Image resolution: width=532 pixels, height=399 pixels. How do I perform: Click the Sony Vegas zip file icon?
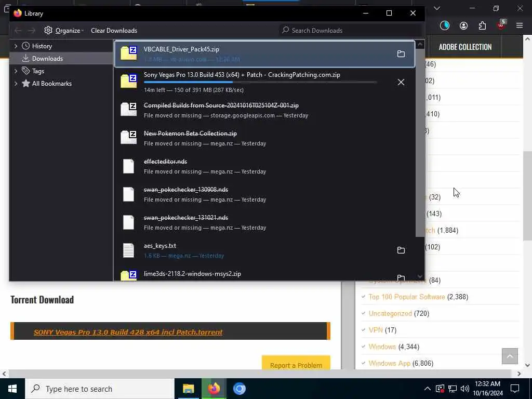[129, 82]
